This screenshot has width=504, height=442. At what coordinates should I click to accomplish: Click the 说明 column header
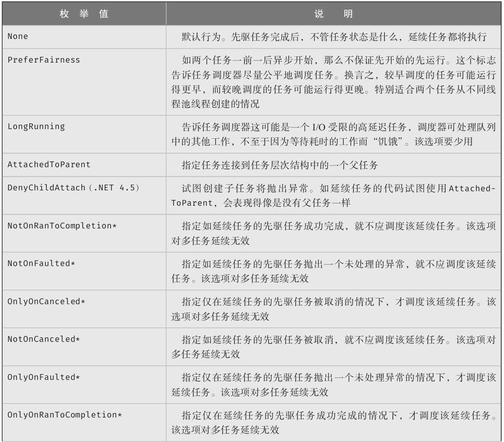pos(333,14)
